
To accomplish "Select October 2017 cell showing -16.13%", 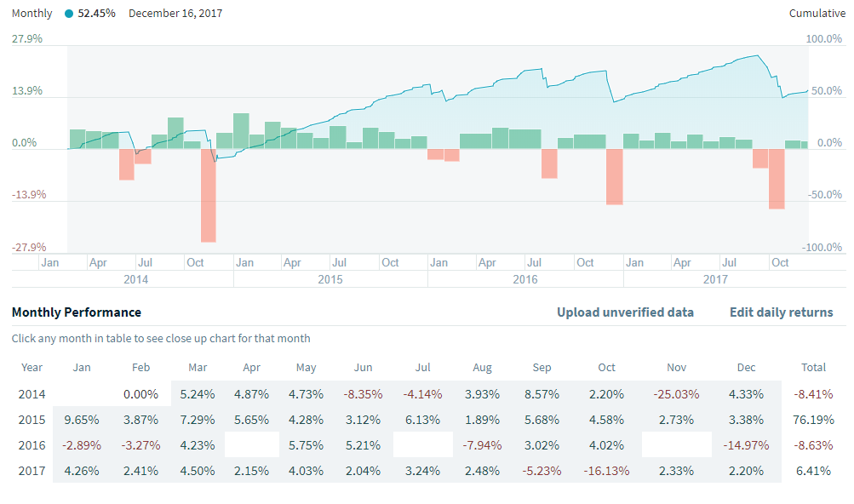I will 606,471.
